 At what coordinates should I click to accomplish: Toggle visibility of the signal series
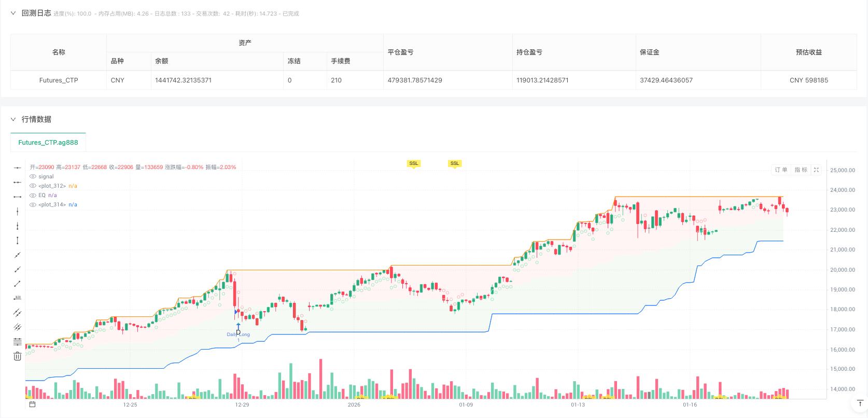[33, 177]
